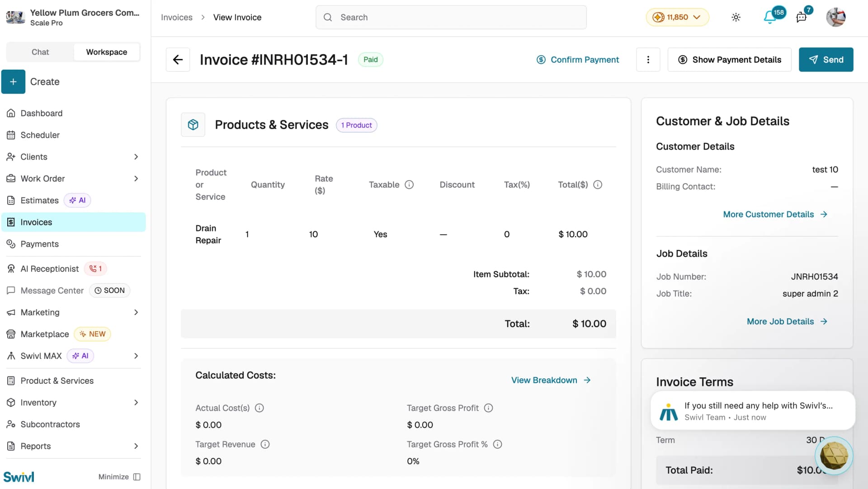Open the three-dot more options menu
This screenshot has width=868, height=489.
coord(648,60)
